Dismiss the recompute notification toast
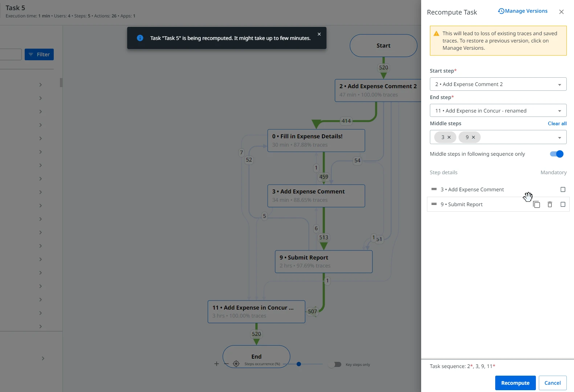Viewport: 574px width, 392px height. (319, 34)
